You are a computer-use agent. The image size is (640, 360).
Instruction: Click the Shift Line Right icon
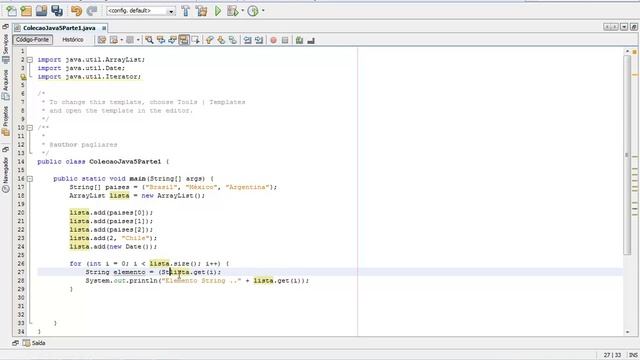[x=259, y=40]
